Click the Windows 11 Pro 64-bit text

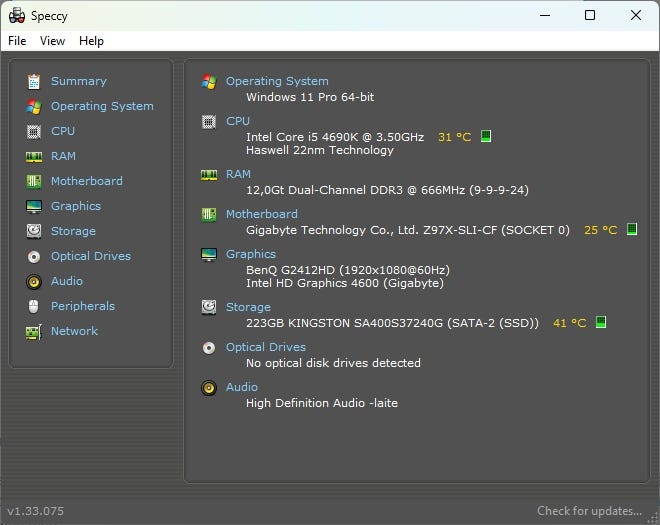coord(310,97)
